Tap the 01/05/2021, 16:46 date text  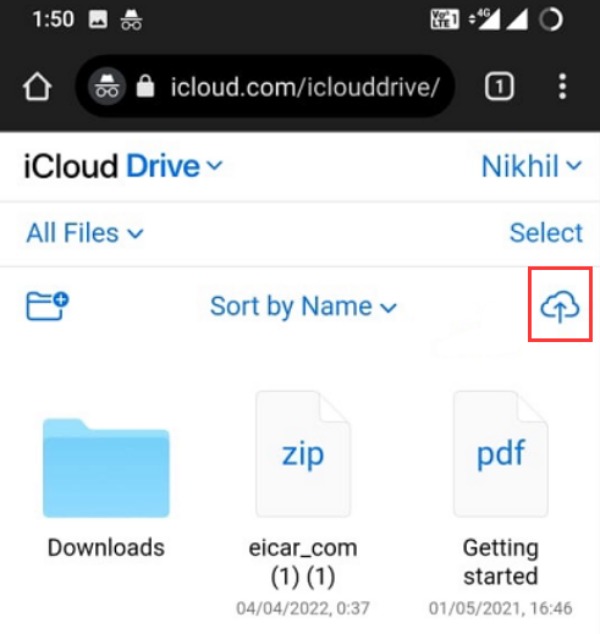[501, 609]
